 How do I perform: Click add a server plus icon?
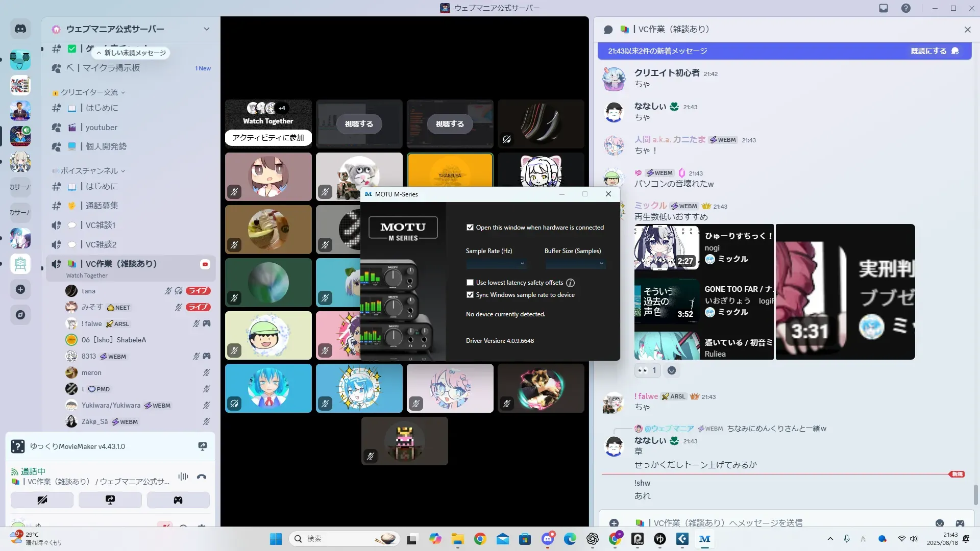[x=20, y=289]
